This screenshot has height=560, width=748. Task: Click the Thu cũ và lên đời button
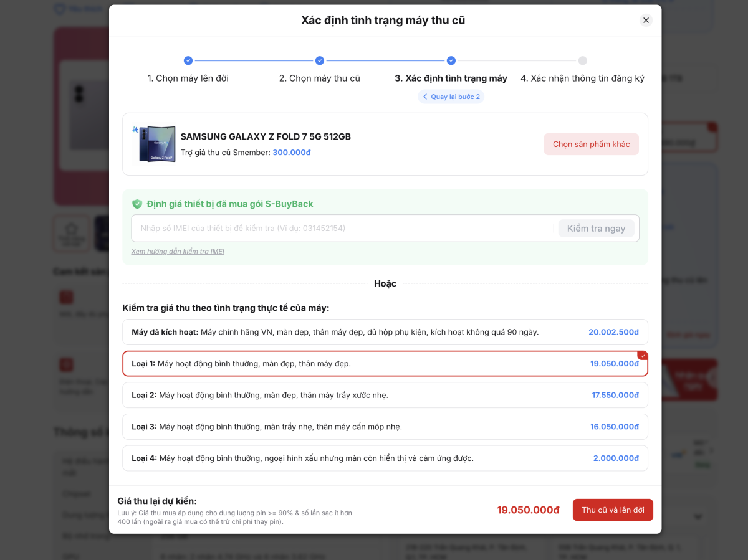(x=613, y=510)
